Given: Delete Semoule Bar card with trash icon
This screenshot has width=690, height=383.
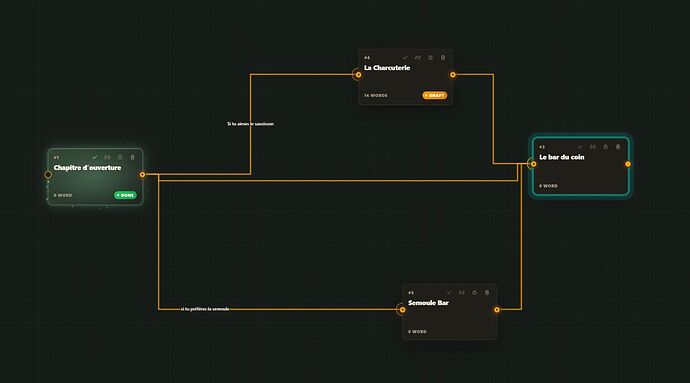Looking at the screenshot, I should (x=487, y=293).
